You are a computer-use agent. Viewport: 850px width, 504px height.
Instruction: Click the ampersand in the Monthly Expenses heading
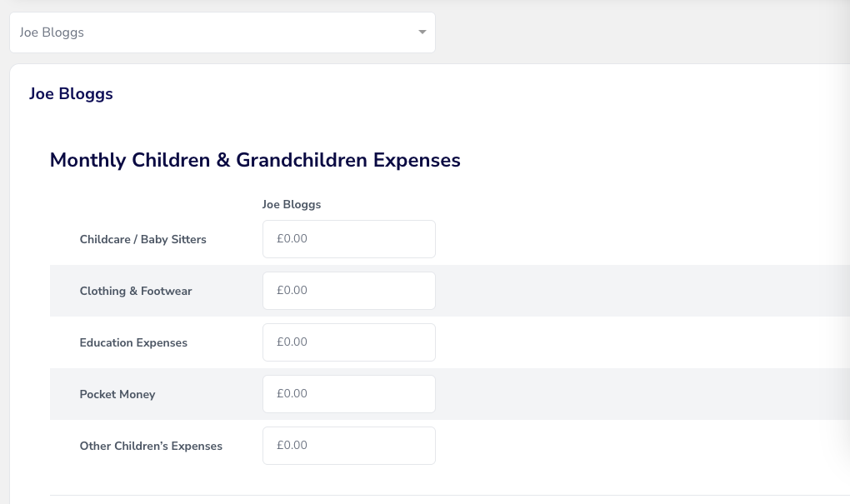[x=222, y=161]
